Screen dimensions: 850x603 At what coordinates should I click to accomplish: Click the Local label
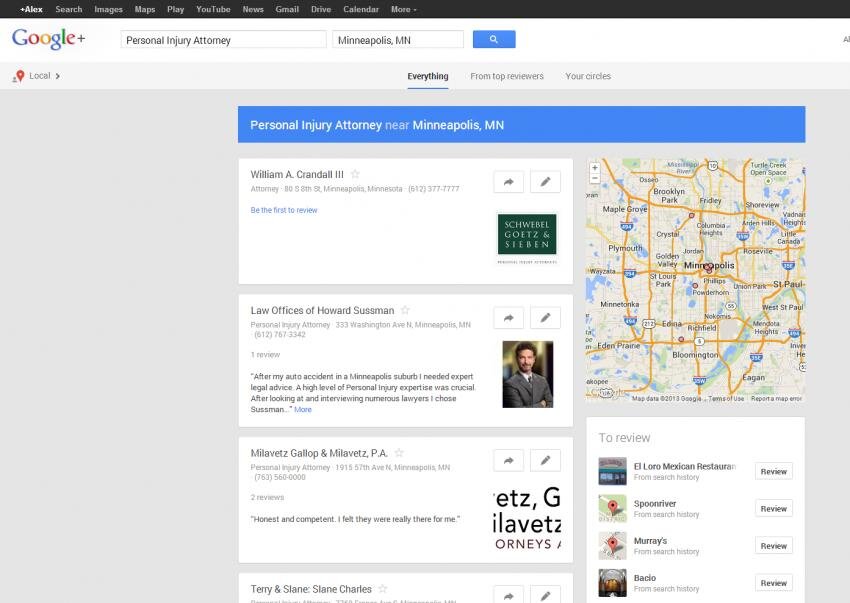(40, 76)
